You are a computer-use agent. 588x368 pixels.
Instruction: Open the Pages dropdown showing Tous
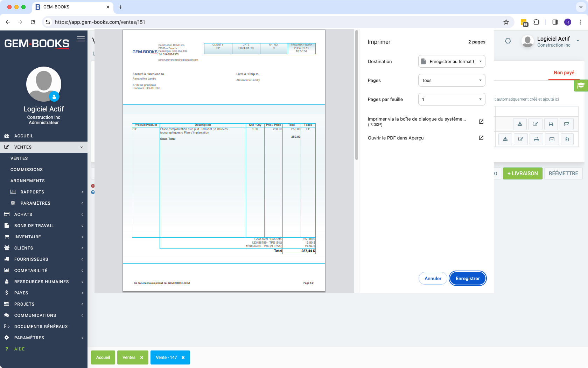tap(451, 80)
